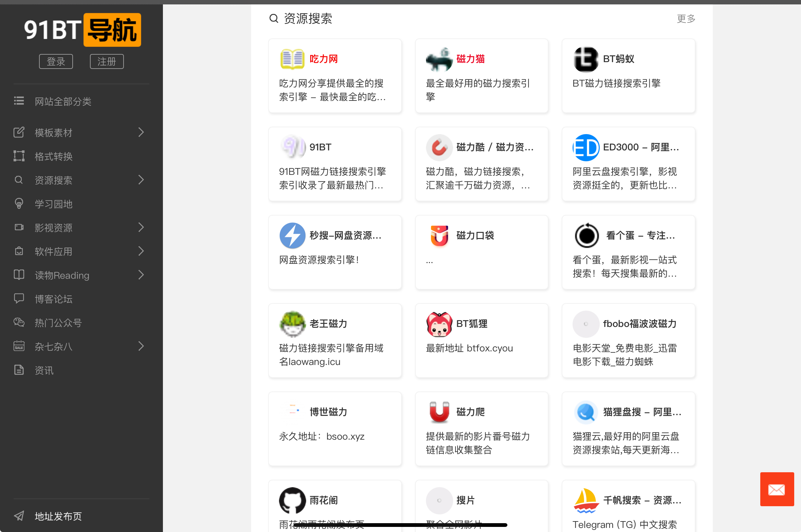Click the 热门公众号 WeChat icon

tap(19, 322)
